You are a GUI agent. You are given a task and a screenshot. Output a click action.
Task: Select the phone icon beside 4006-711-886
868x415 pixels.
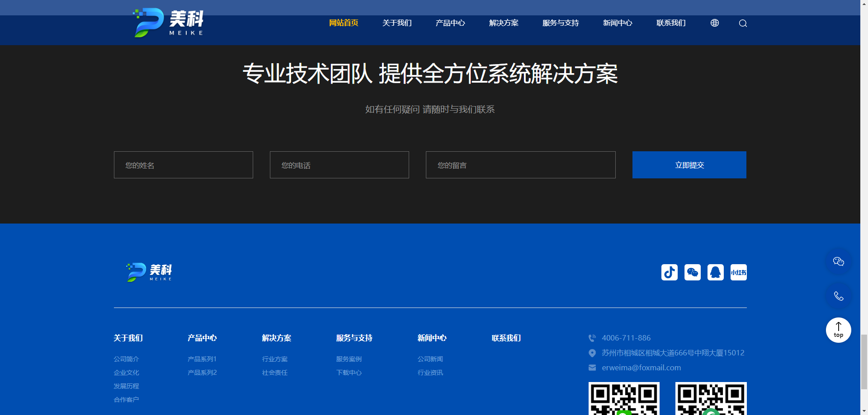592,337
